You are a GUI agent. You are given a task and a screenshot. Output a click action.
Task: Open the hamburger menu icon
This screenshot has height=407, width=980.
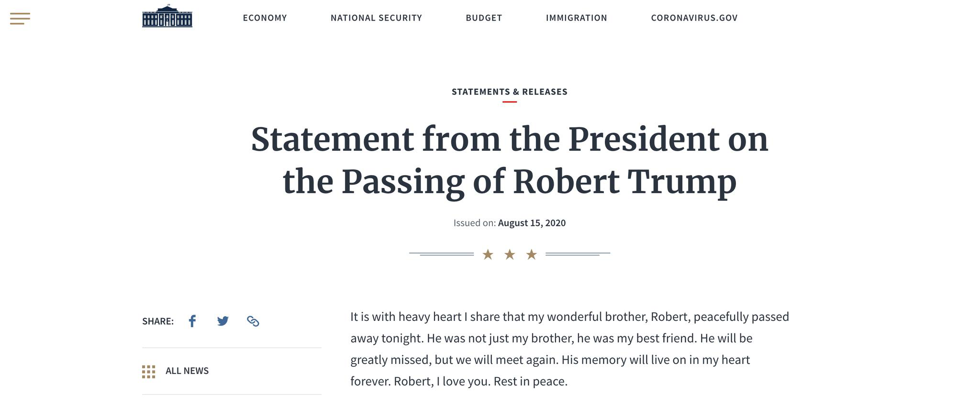[x=20, y=19]
